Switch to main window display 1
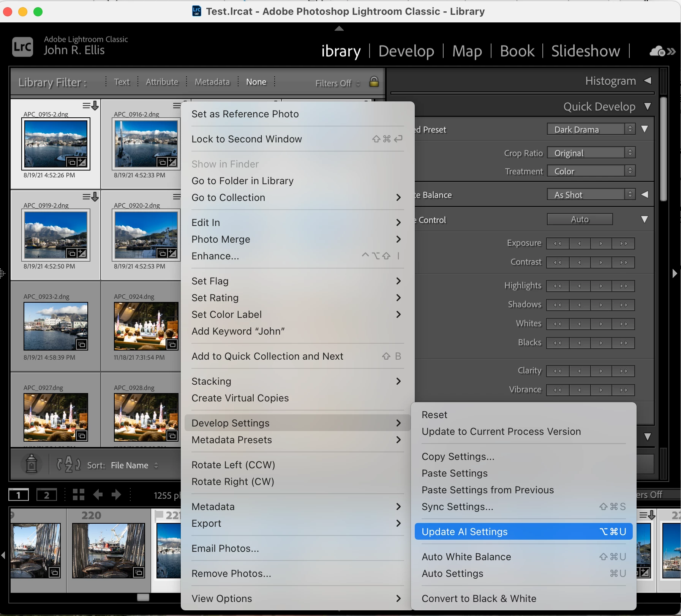681x616 pixels. [19, 494]
